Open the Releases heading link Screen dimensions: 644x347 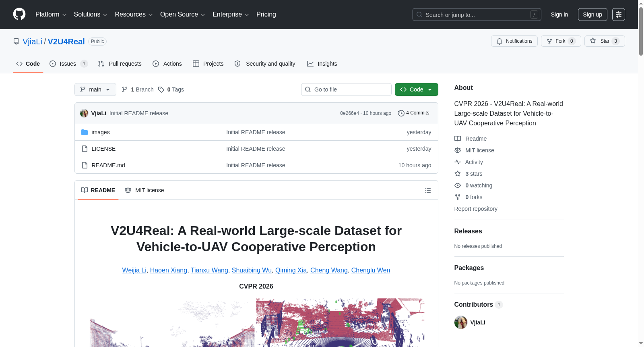click(x=468, y=231)
